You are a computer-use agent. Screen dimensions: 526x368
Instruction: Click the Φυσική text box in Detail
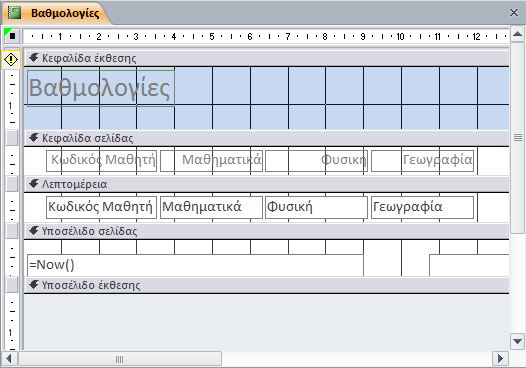(316, 207)
